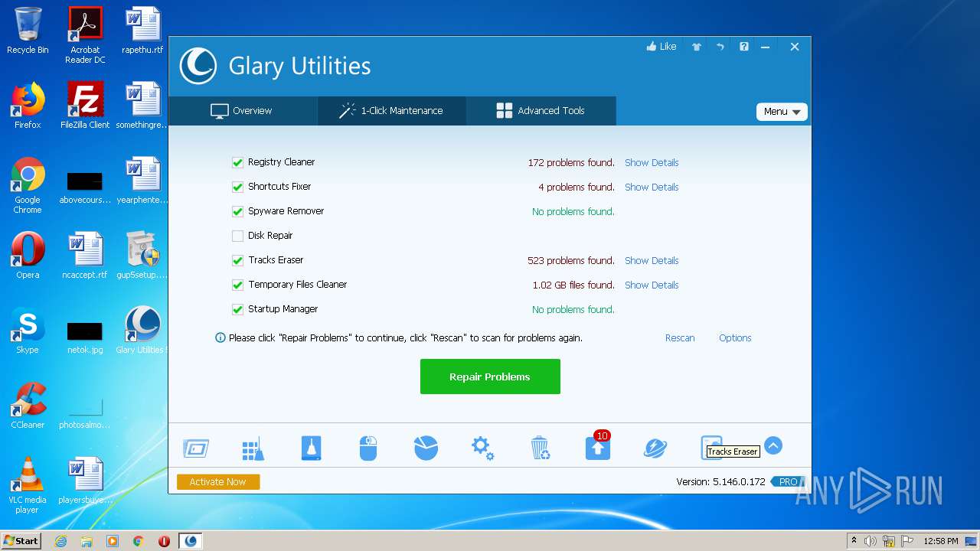Click the Glary Utilities crescent logo
The height and width of the screenshot is (551, 980).
point(198,66)
